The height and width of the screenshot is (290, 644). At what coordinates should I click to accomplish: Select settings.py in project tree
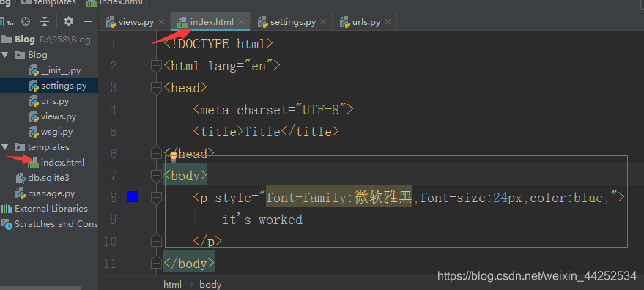point(57,86)
